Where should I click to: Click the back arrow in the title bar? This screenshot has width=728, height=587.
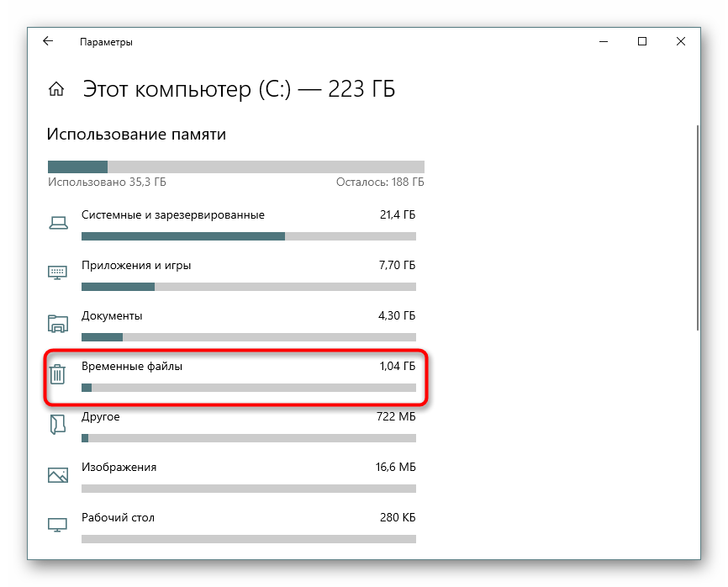[x=48, y=41]
